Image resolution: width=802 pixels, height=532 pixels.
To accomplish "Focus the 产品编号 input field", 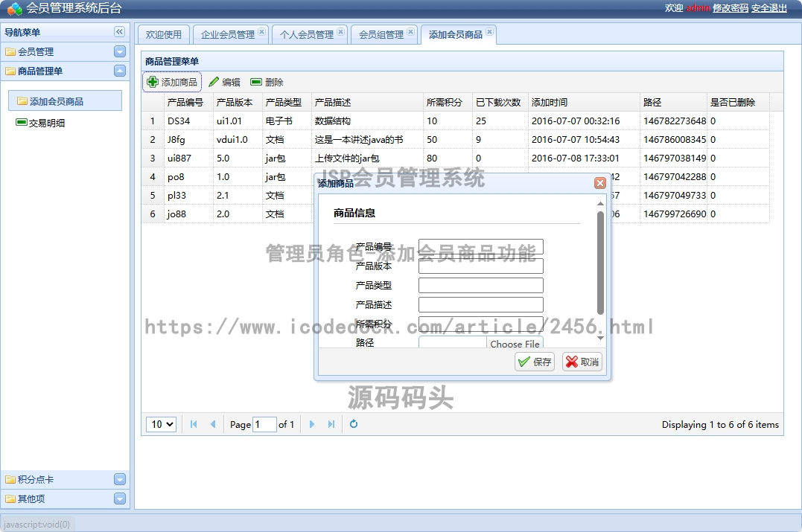I will point(481,247).
